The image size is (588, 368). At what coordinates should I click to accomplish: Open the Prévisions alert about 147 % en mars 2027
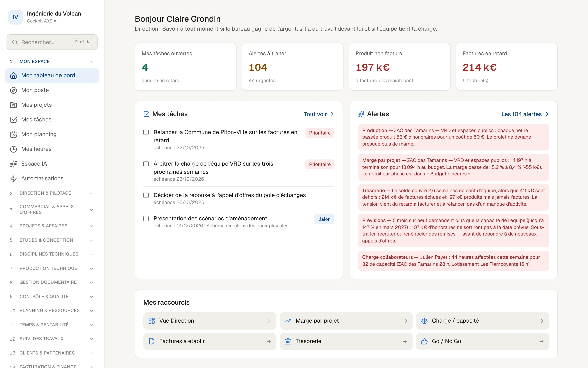click(453, 230)
